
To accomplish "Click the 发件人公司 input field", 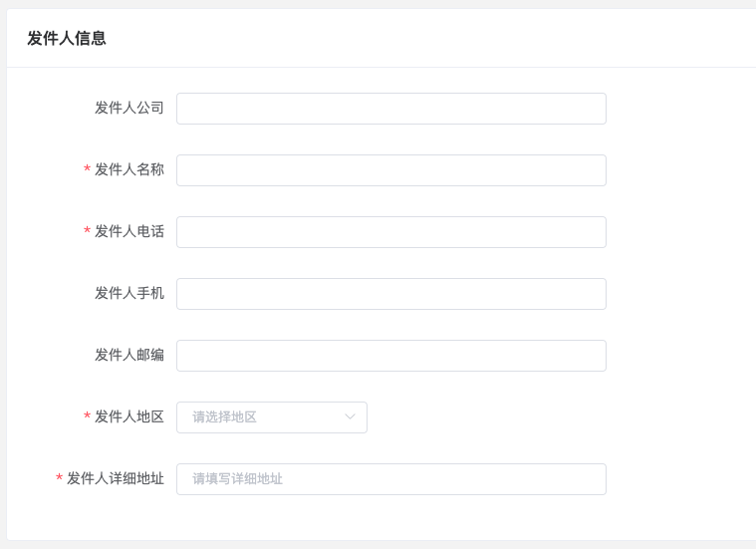I will click(391, 109).
